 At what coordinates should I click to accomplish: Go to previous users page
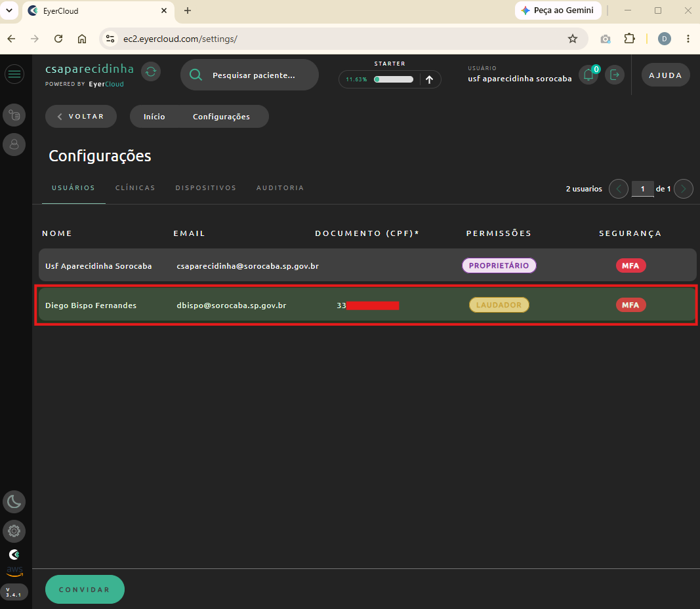(619, 189)
